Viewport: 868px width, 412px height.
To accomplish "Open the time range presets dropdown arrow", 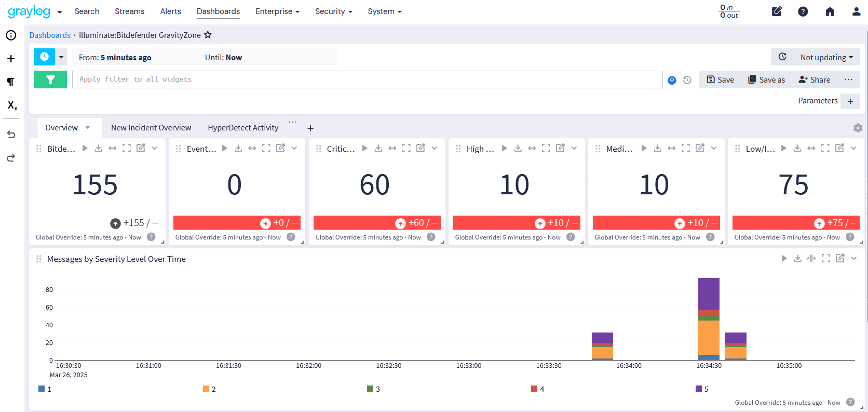I will tap(61, 57).
